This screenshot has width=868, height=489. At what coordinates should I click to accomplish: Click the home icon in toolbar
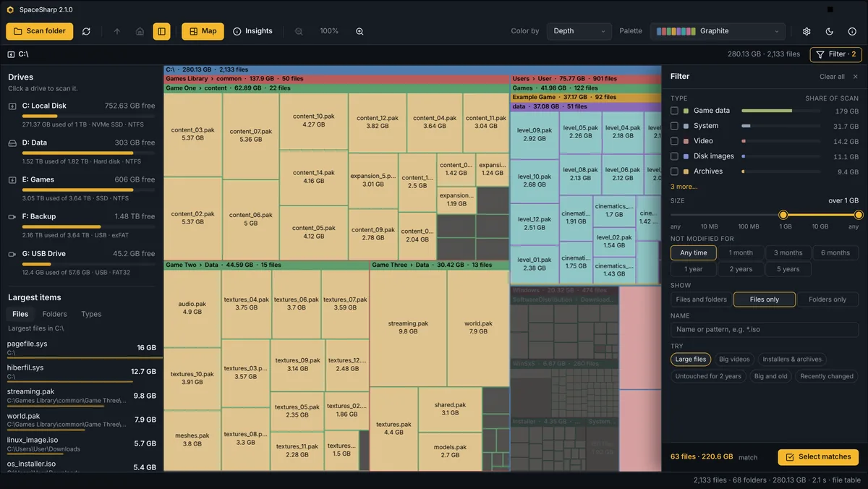pyautogui.click(x=140, y=31)
